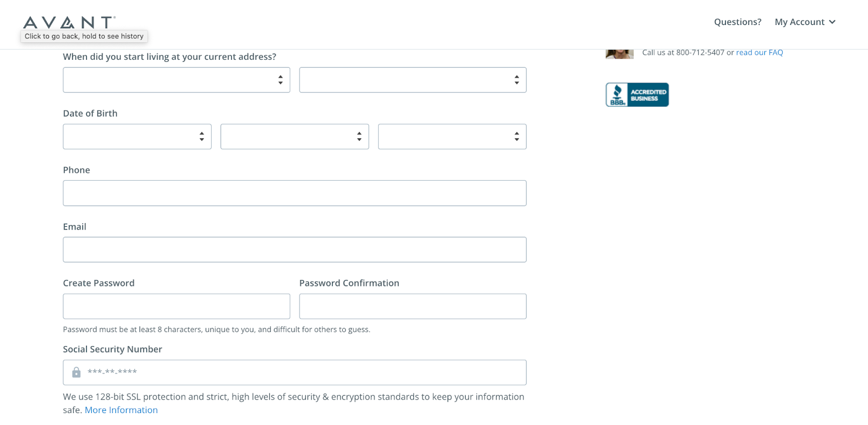The image size is (868, 425).
Task: Click the Password Confirmation field
Action: click(413, 306)
